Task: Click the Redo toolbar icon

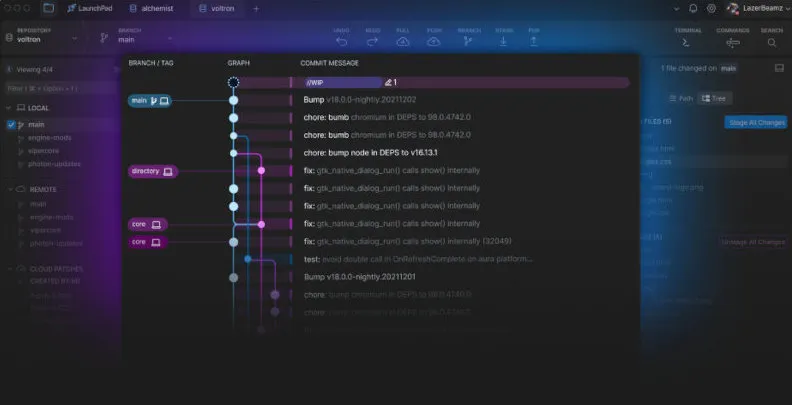Action: click(x=372, y=42)
